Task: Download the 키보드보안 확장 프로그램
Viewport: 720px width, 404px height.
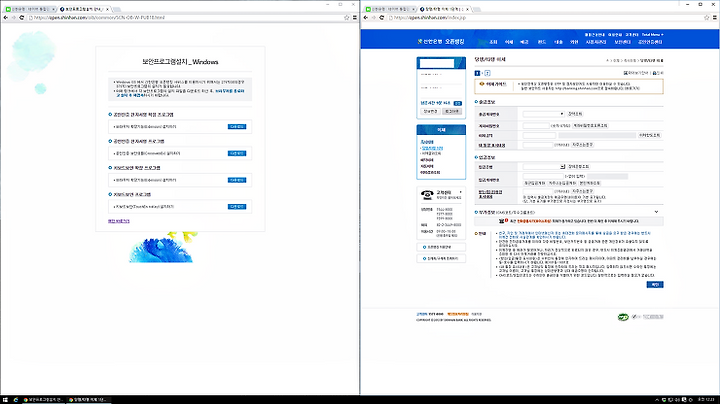Action: pyautogui.click(x=237, y=180)
